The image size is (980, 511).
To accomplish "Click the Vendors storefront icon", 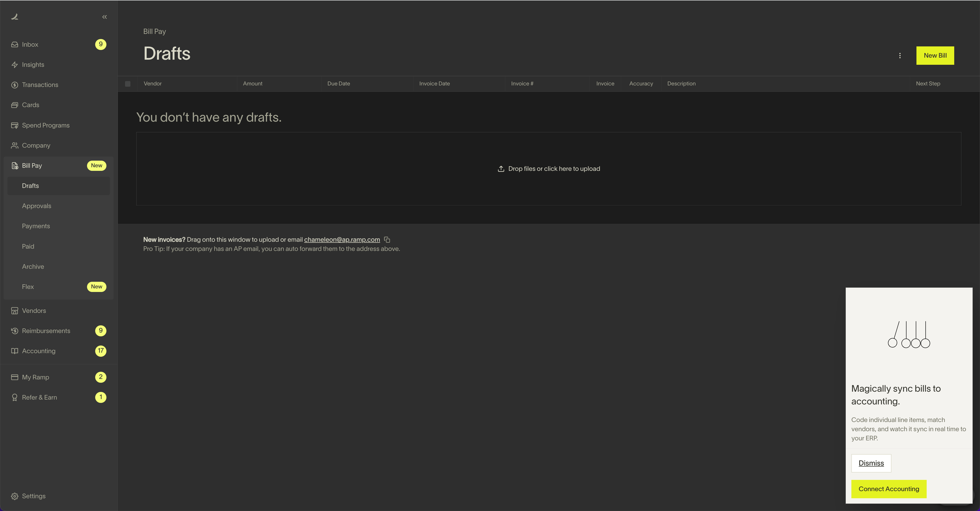I will (x=15, y=311).
